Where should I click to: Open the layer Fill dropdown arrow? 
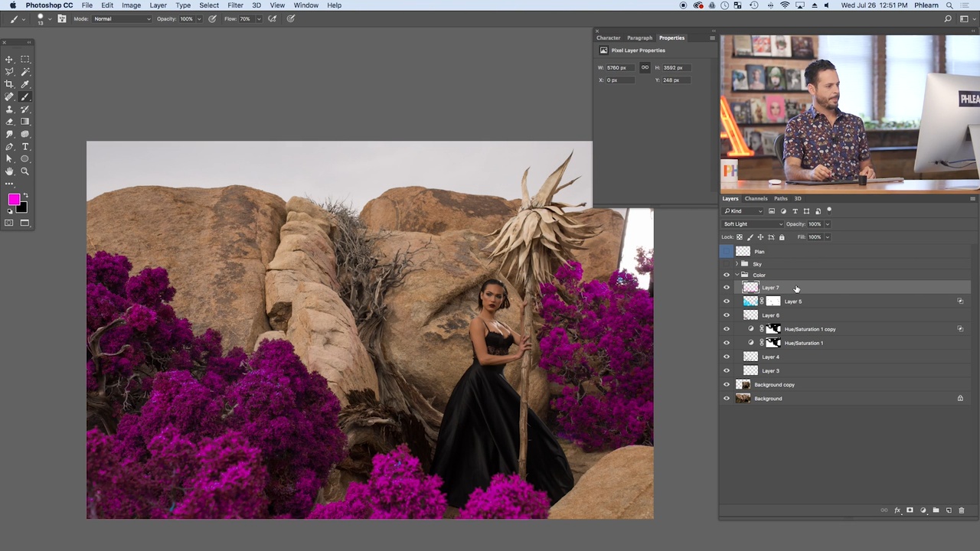pyautogui.click(x=828, y=237)
